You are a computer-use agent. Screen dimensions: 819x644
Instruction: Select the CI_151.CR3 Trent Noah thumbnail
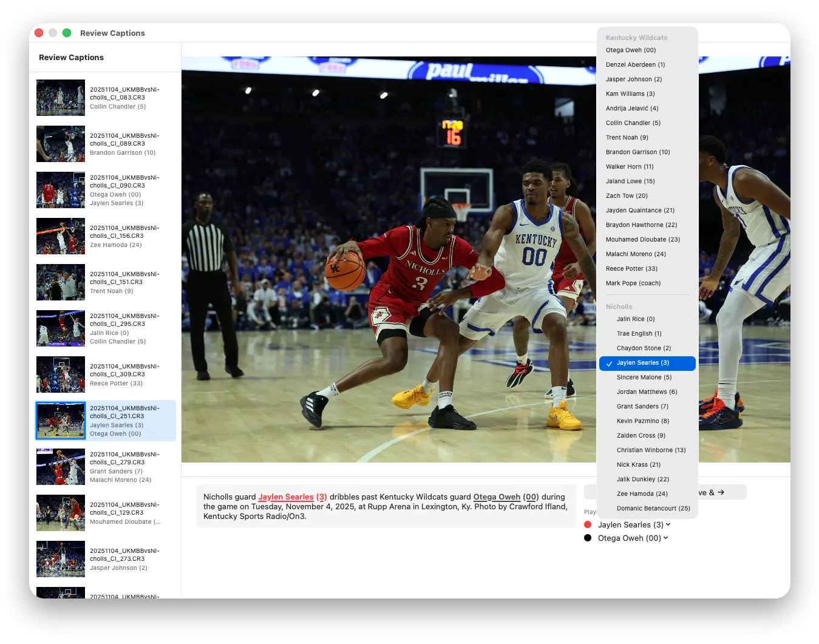[x=61, y=282]
